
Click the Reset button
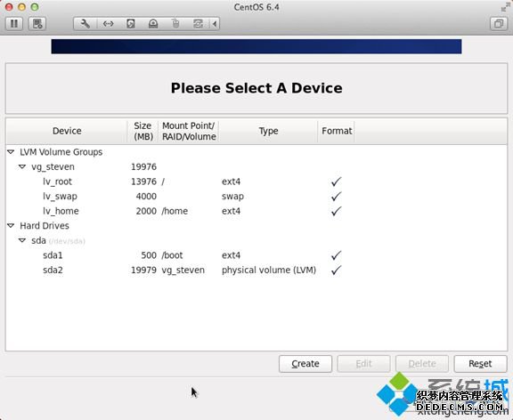tap(480, 364)
